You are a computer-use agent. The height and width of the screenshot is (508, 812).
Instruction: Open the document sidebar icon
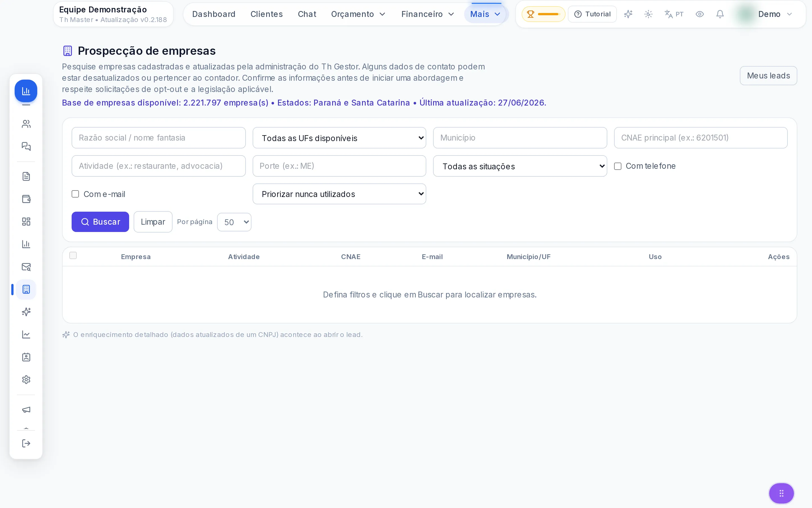(26, 176)
